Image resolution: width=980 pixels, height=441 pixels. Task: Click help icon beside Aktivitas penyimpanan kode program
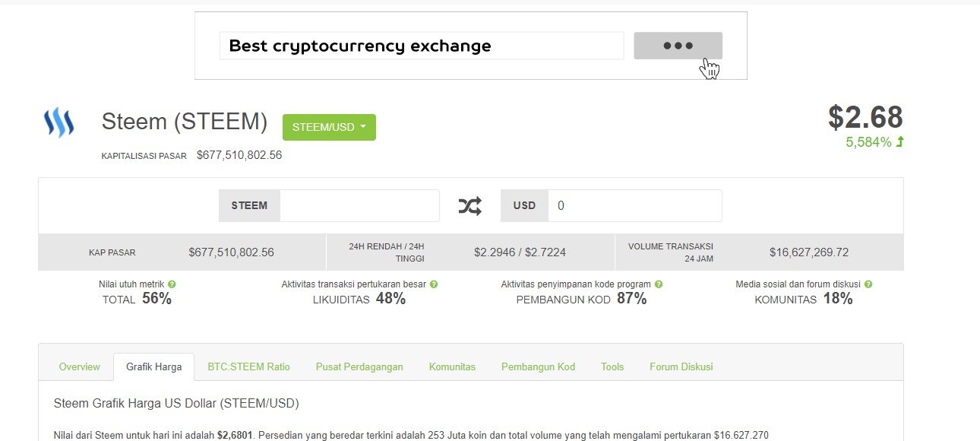(x=659, y=284)
